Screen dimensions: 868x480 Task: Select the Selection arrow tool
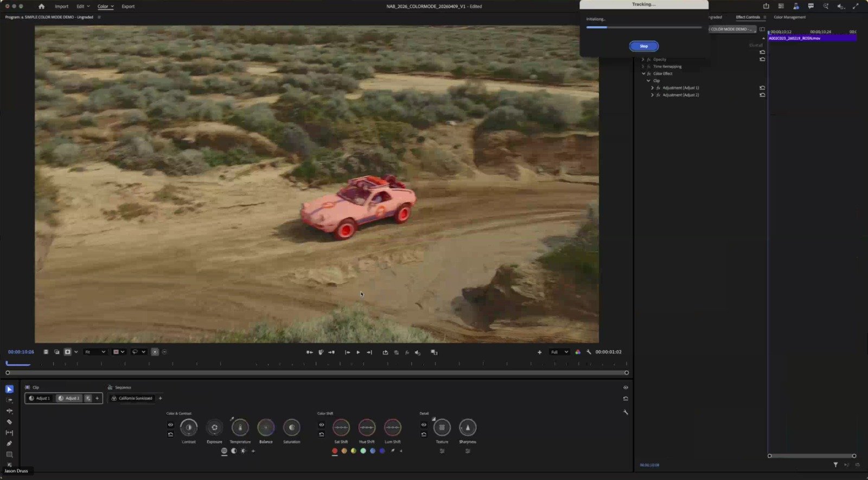[9, 389]
